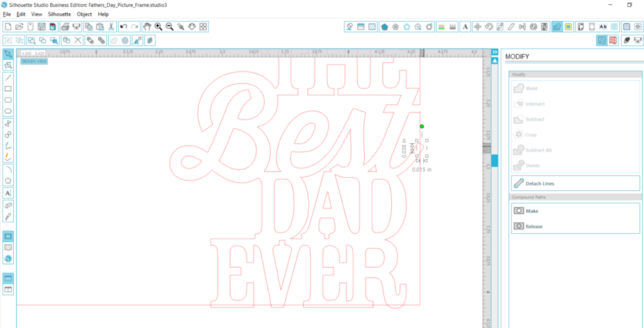Select the Rectangle drawing tool
Image resolution: width=644 pixels, height=328 pixels.
click(x=8, y=89)
